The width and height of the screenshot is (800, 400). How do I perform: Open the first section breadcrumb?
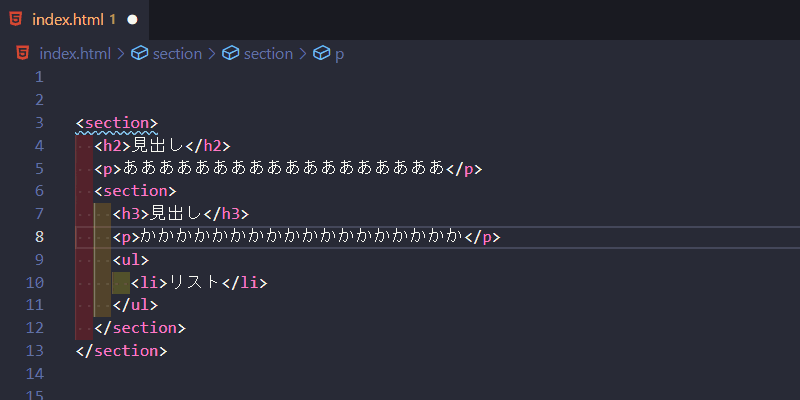177,54
